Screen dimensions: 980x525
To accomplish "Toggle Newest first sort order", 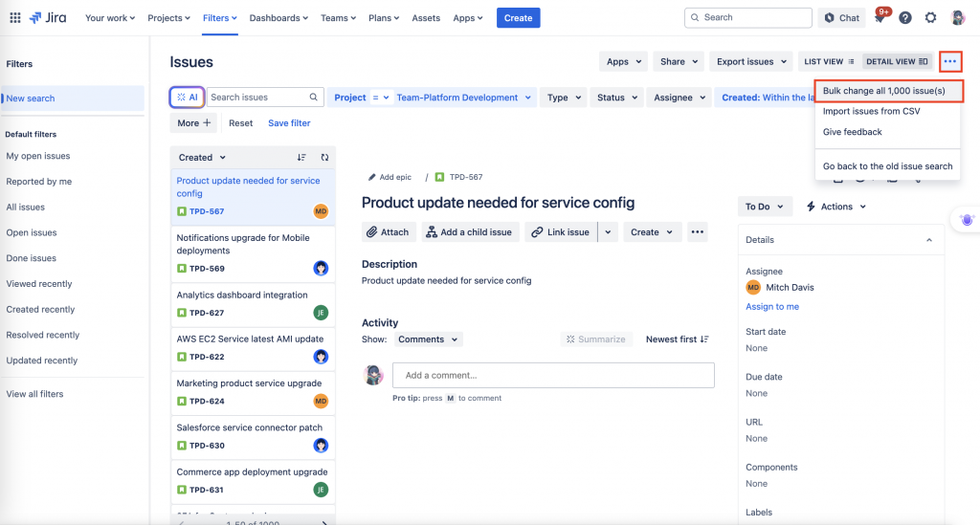I will [677, 339].
